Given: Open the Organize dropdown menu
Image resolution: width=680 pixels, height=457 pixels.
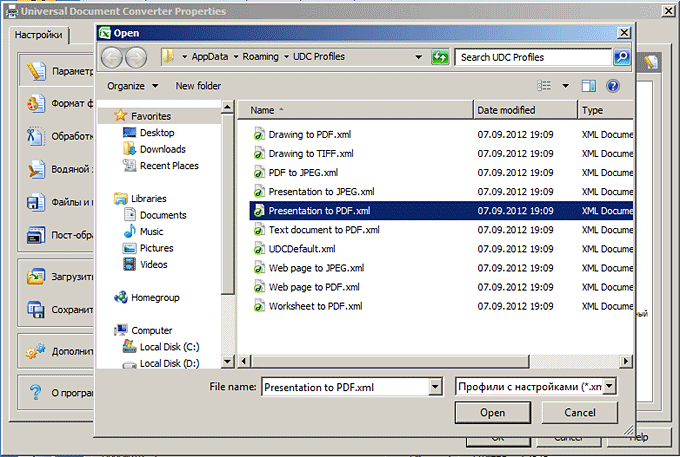Looking at the screenshot, I should click(x=132, y=87).
